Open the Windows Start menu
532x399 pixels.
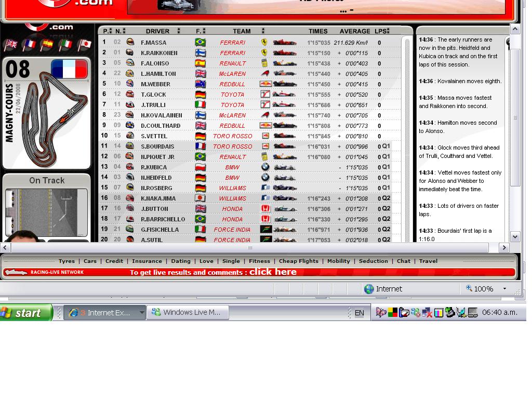coord(26,313)
